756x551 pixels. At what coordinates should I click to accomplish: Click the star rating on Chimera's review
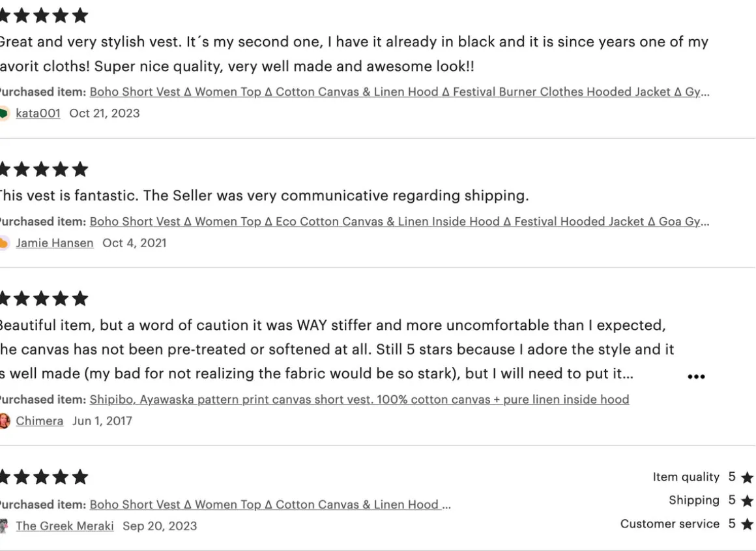(43, 299)
